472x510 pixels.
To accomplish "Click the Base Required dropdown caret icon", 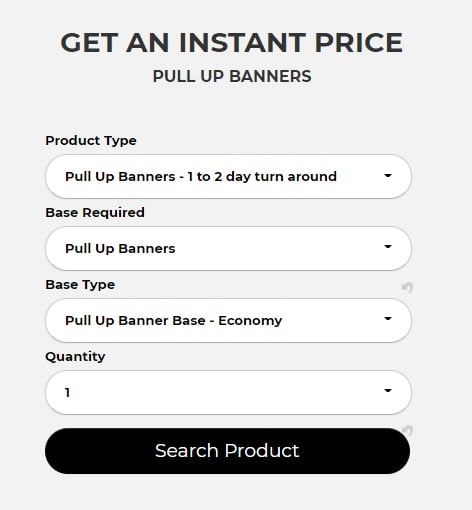I will (388, 247).
